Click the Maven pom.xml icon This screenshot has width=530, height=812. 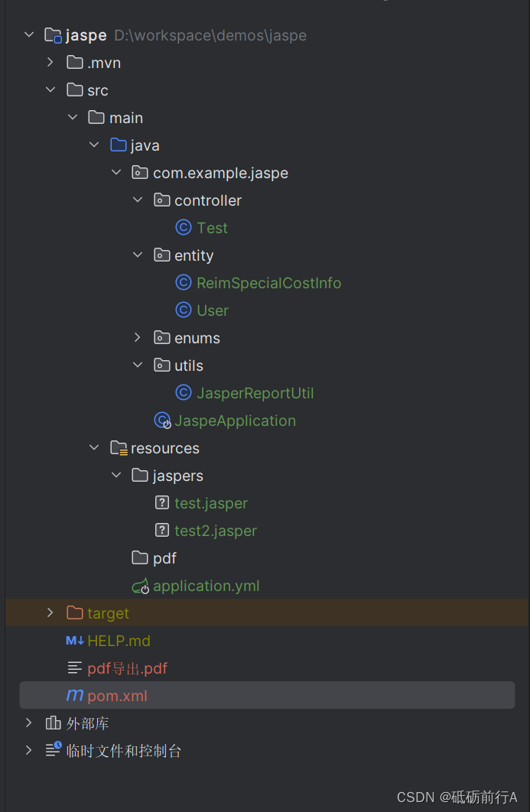(x=75, y=696)
